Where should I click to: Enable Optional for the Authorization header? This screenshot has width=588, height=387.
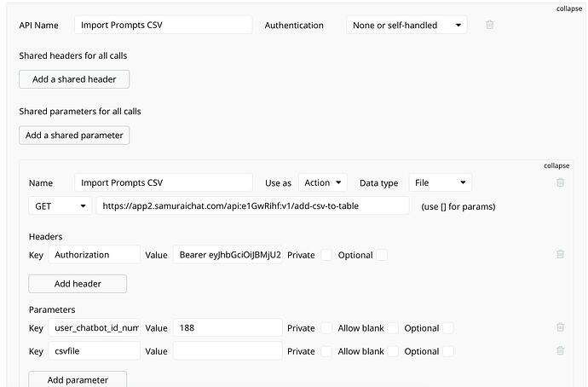tap(382, 254)
